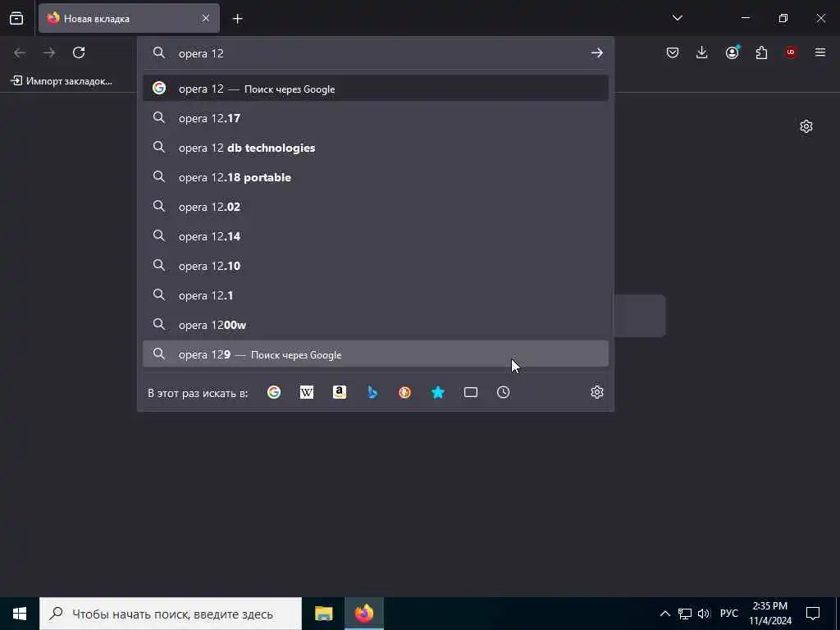Open Extensions puzzle icon

[761, 52]
